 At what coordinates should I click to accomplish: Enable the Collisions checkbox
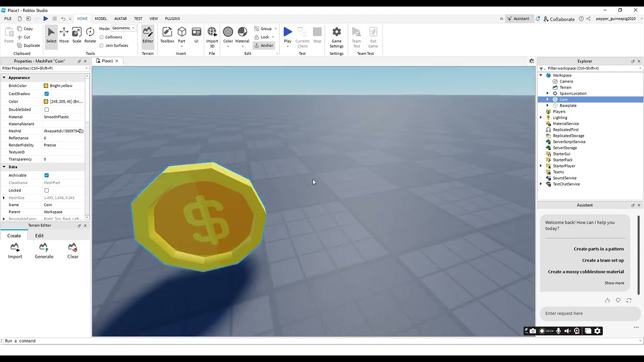tap(102, 37)
